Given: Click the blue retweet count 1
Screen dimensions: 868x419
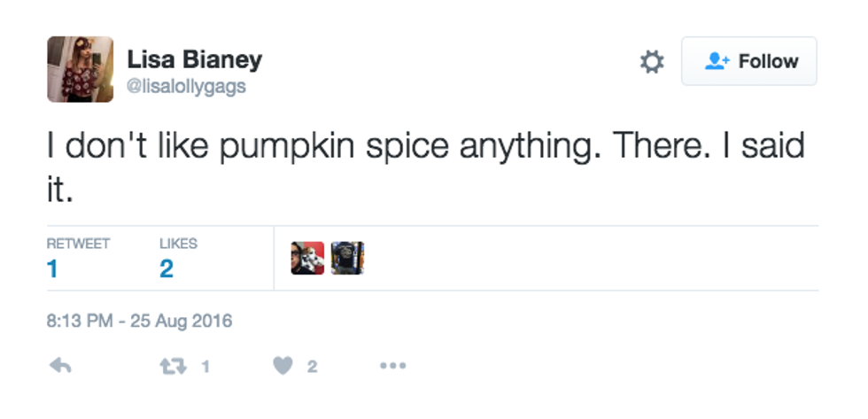Looking at the screenshot, I should coord(52,268).
